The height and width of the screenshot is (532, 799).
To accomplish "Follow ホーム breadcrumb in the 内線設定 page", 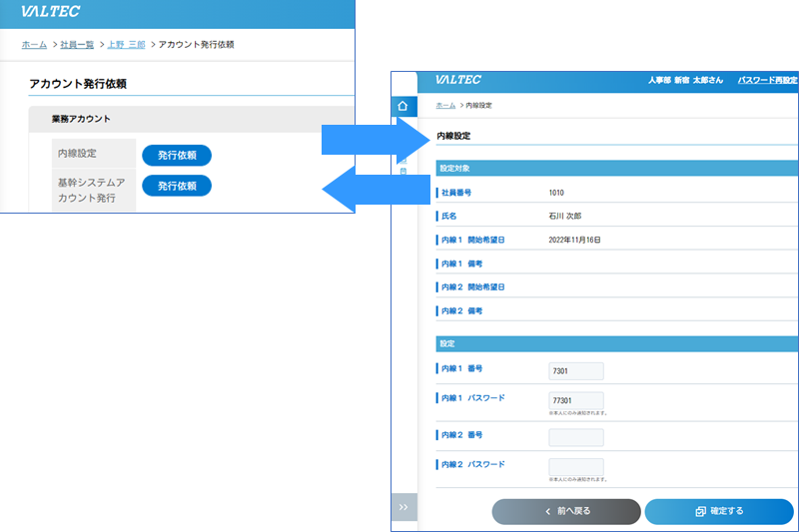I will (445, 105).
